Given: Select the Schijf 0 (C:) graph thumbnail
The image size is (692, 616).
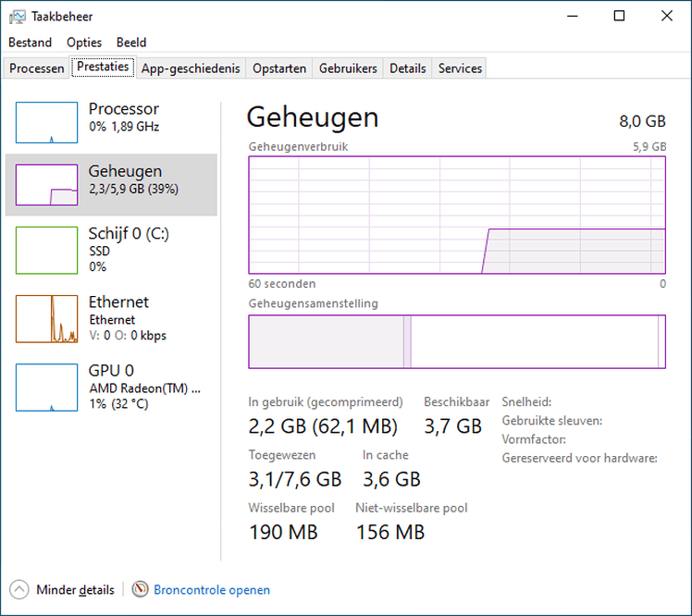Looking at the screenshot, I should pyautogui.click(x=47, y=251).
